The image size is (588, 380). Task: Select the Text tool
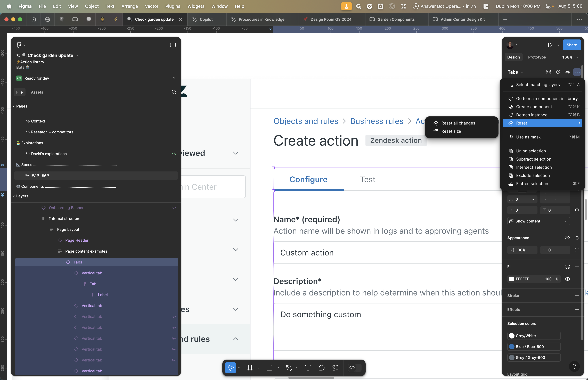coord(308,368)
